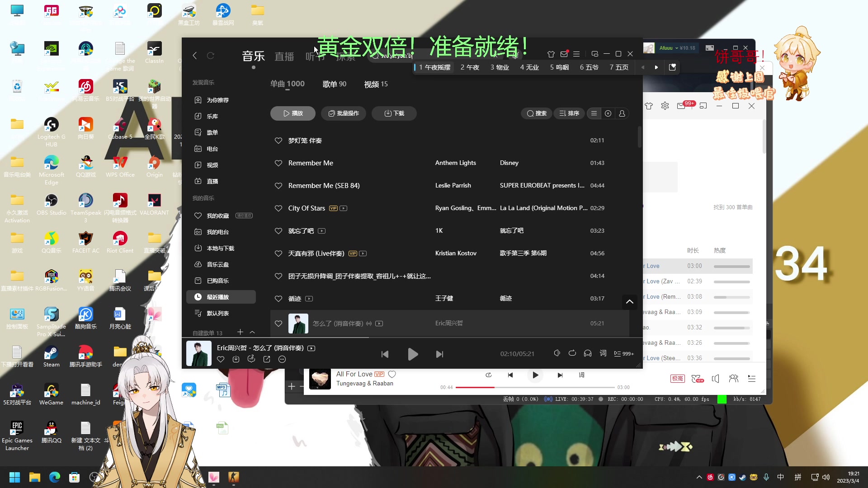Click the 批量操作 button
The height and width of the screenshot is (488, 868).
click(344, 113)
